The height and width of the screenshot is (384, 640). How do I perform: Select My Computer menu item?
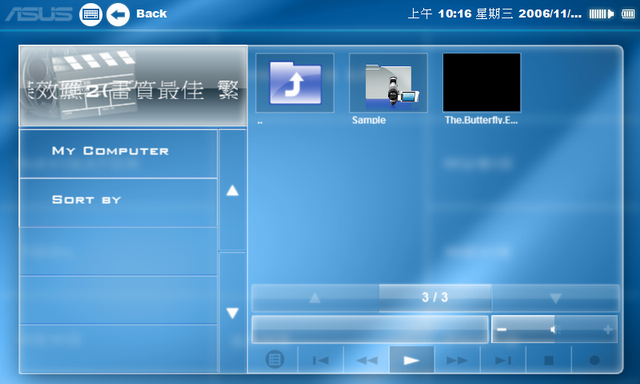(118, 154)
